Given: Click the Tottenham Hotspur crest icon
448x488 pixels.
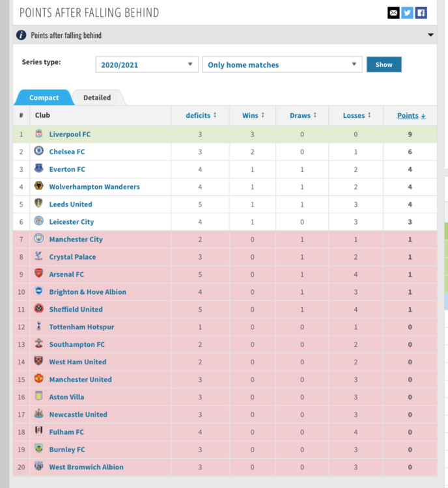Looking at the screenshot, I should pyautogui.click(x=38, y=326).
